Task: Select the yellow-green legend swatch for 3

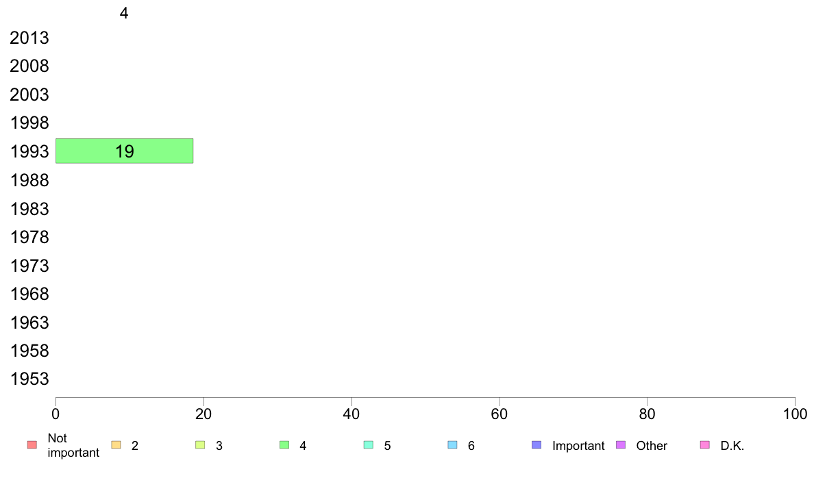Action: pyautogui.click(x=200, y=445)
